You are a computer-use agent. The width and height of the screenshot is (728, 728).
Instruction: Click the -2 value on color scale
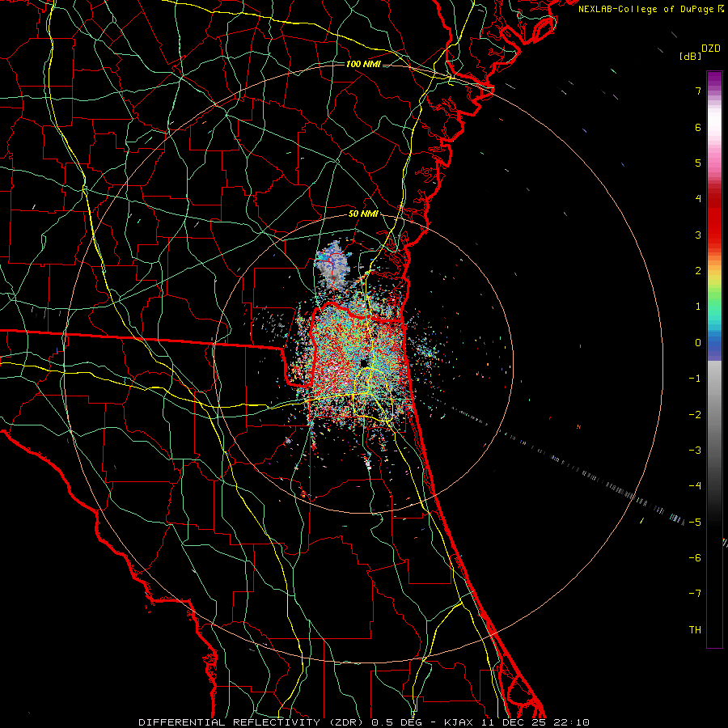(x=695, y=415)
